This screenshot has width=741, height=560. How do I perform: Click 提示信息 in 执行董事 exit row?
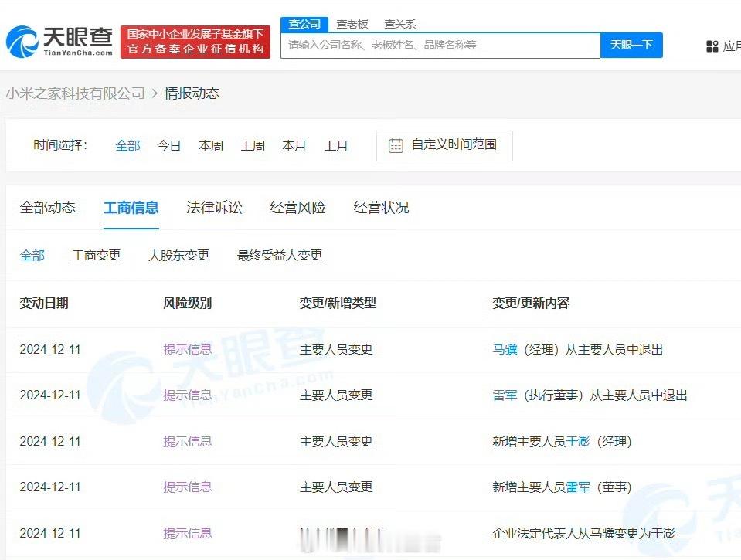(x=188, y=395)
